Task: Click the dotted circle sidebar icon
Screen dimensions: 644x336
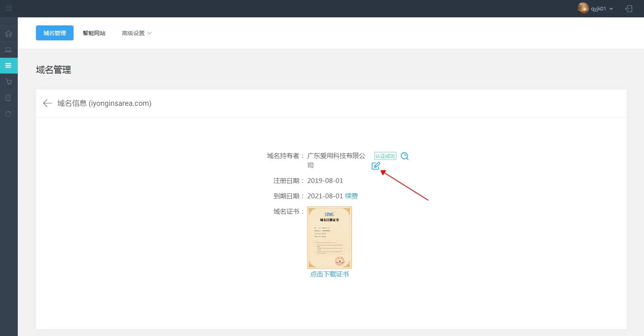Action: point(8,114)
